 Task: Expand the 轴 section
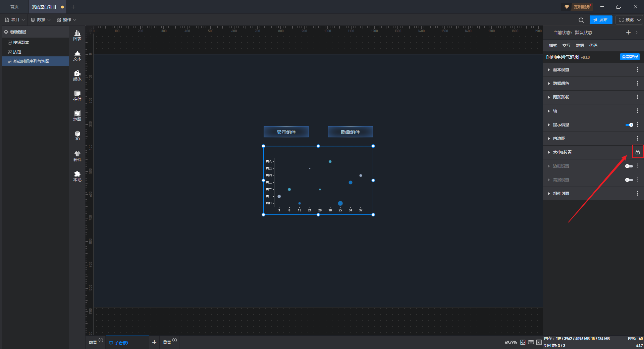[549, 111]
